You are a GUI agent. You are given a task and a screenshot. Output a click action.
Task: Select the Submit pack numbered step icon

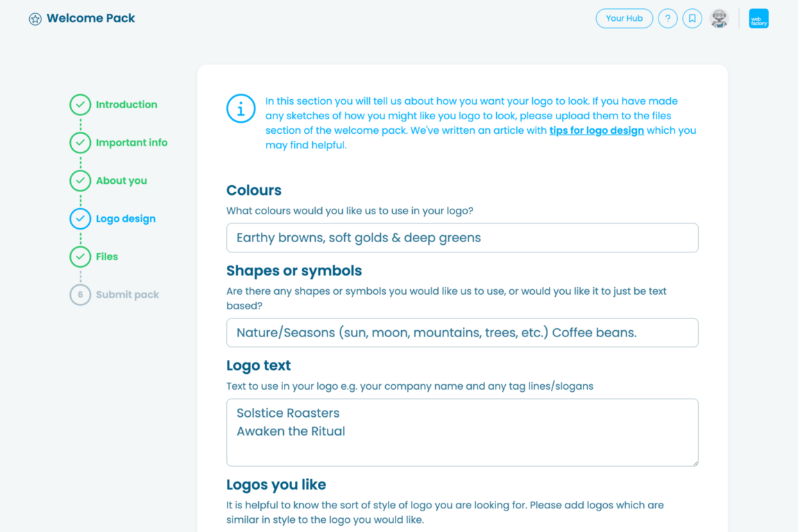click(80, 294)
